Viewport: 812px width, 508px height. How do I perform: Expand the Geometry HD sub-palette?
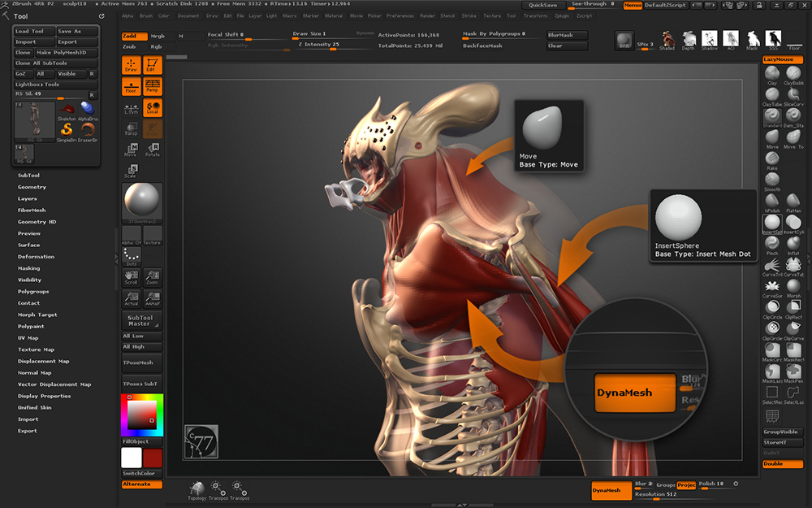[x=37, y=222]
